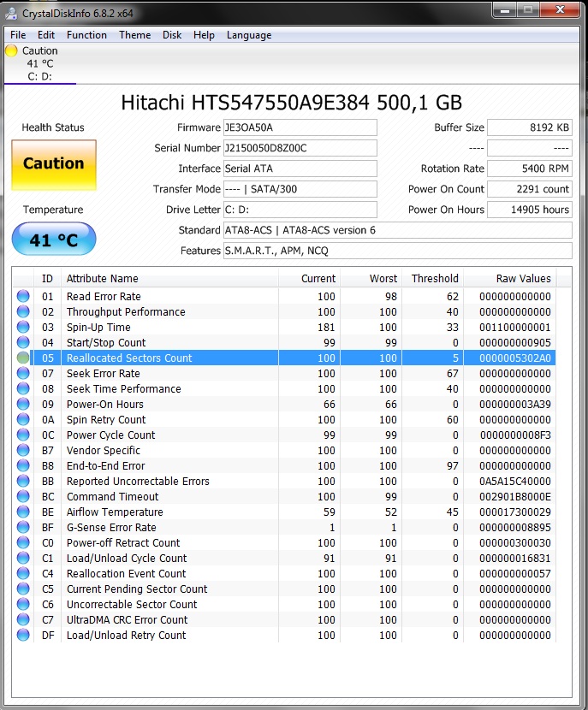Image resolution: width=588 pixels, height=710 pixels.
Task: Open the Theme menu
Action: click(134, 35)
